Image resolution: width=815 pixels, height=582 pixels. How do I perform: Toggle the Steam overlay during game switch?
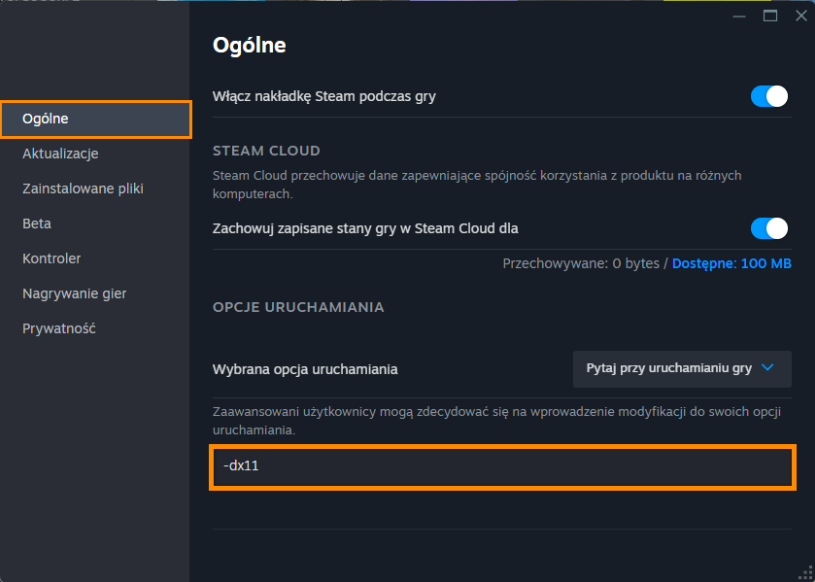click(x=769, y=97)
